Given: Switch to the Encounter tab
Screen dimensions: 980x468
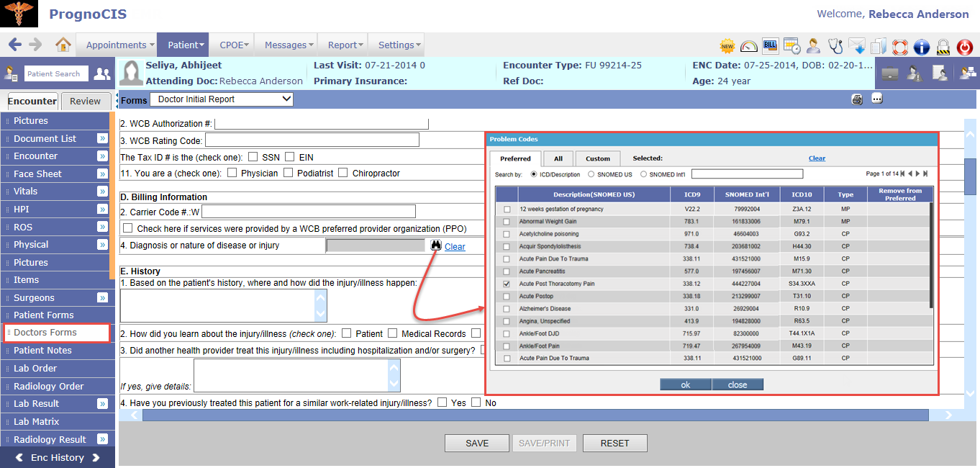Looking at the screenshot, I should 32,102.
